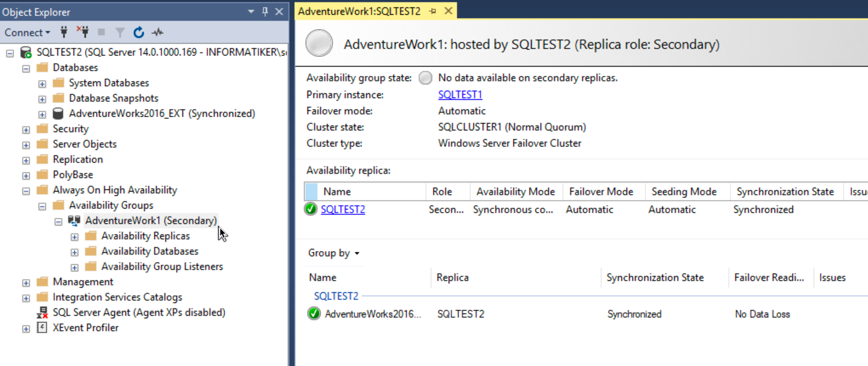Click the Stop square icon in toolbar
Viewport: 868px width, 366px height.
point(101,32)
